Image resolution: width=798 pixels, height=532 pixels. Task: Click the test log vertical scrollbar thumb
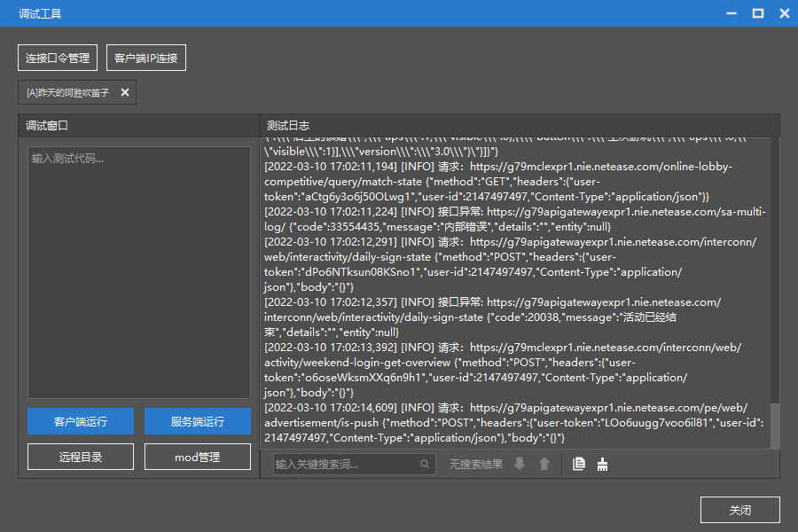click(x=775, y=426)
